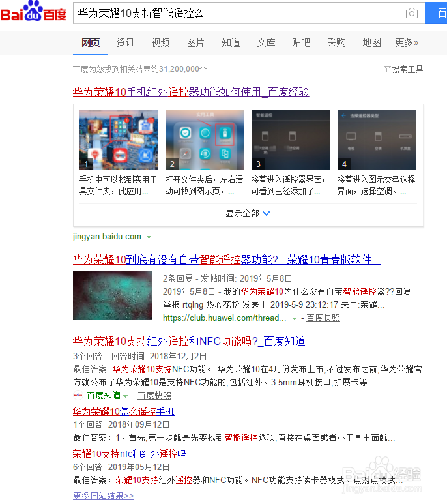Open the 知道 tab
This screenshot has width=447, height=504.
click(x=231, y=43)
